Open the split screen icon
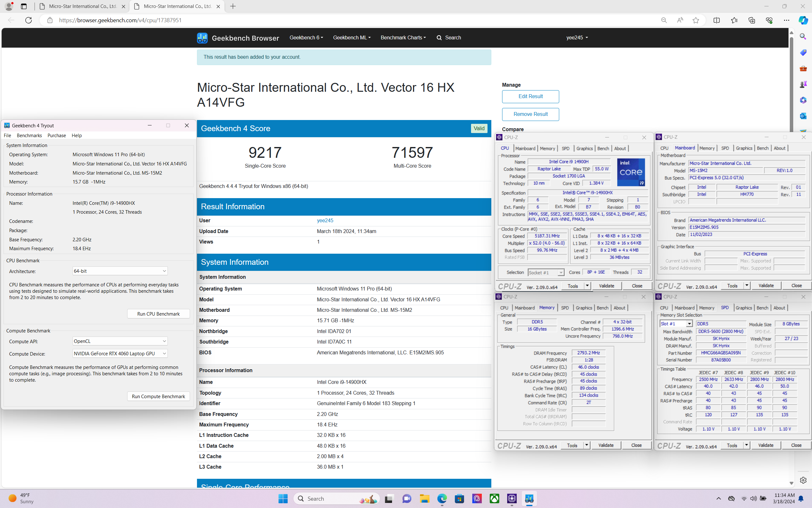Image resolution: width=812 pixels, height=508 pixels. [x=717, y=20]
